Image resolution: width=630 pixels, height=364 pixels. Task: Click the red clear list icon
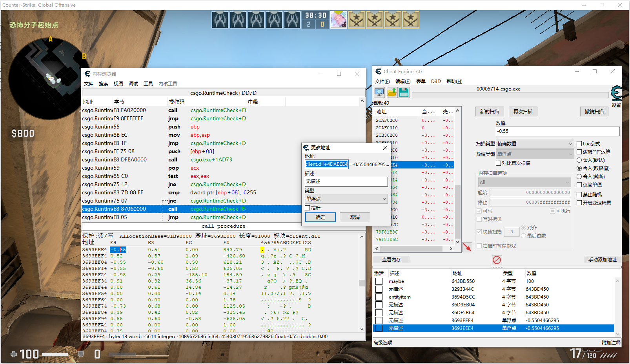pos(497,260)
